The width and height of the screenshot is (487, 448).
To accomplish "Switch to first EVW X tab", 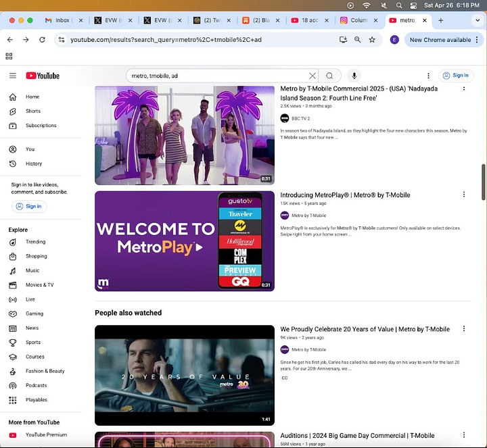I will click(114, 20).
